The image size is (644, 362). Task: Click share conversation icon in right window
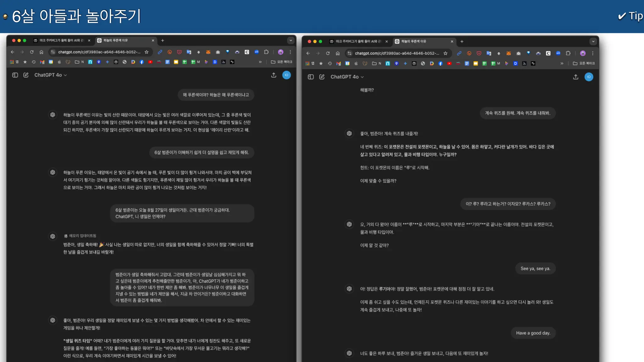pos(575,77)
